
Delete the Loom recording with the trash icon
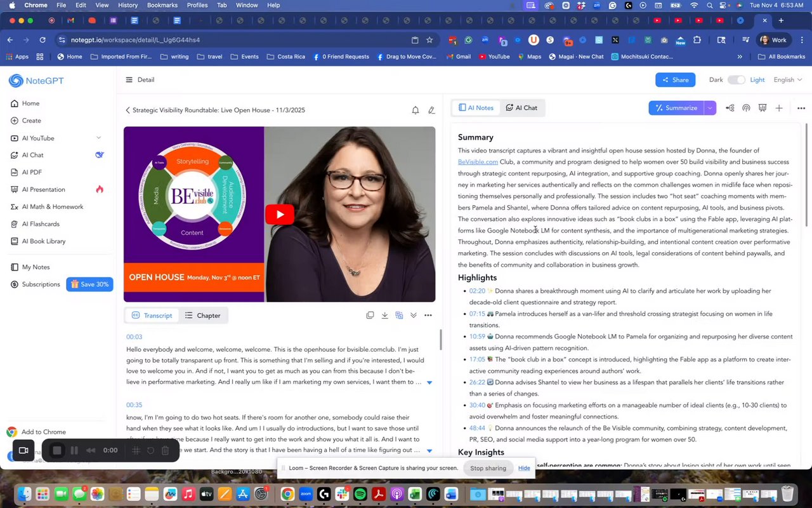coord(165,450)
